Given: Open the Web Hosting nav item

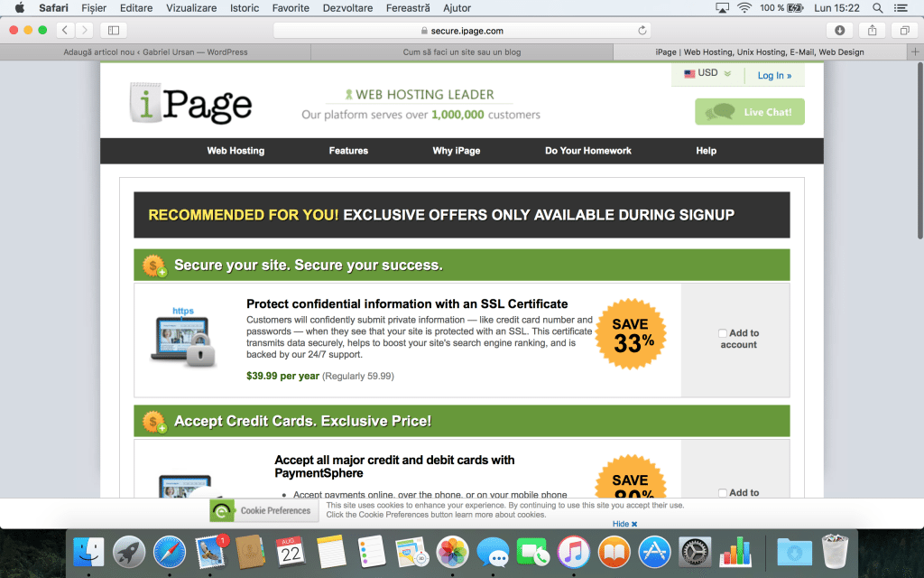Looking at the screenshot, I should click(236, 151).
